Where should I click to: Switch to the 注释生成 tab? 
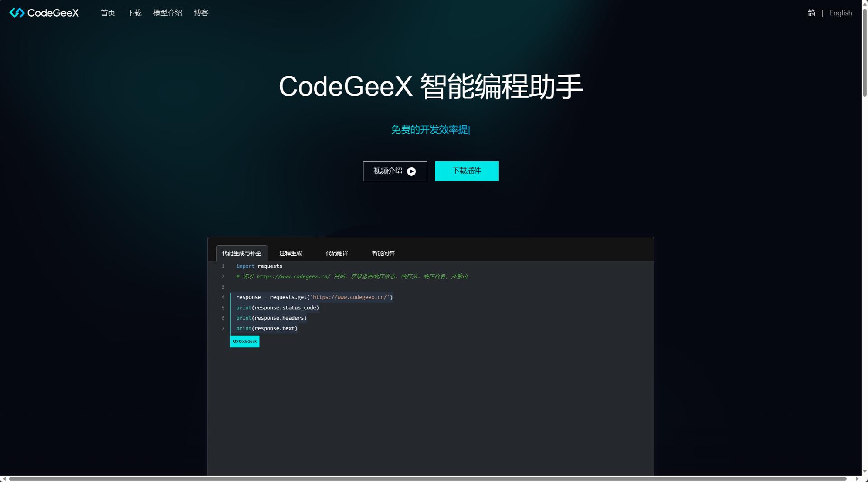[290, 253]
